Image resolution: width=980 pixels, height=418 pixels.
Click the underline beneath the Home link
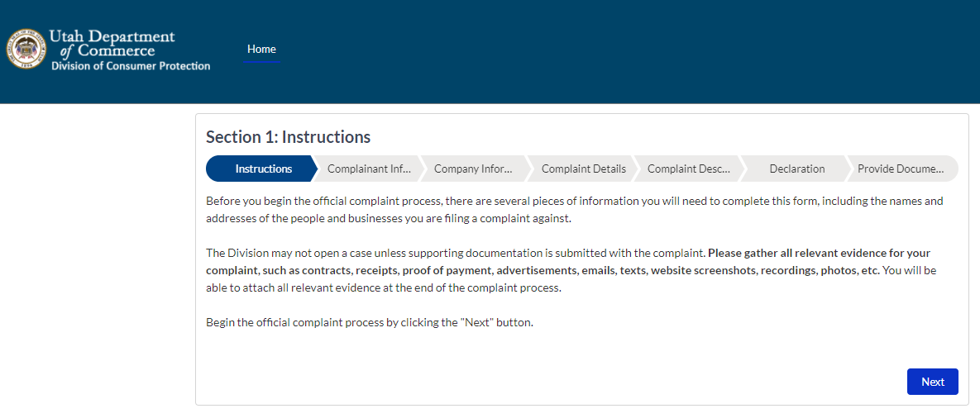261,61
